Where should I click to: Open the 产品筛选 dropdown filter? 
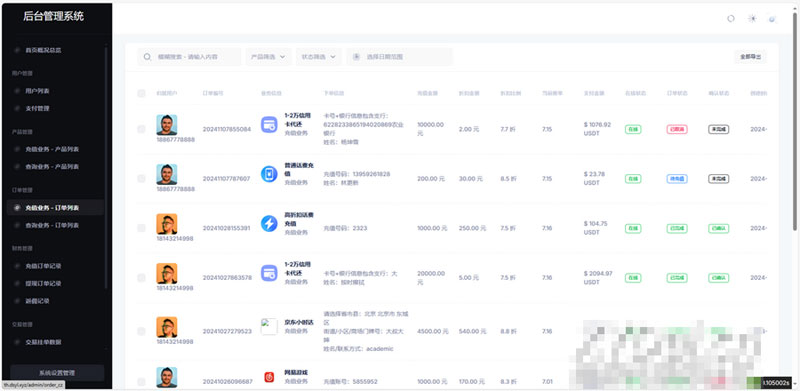tap(268, 57)
